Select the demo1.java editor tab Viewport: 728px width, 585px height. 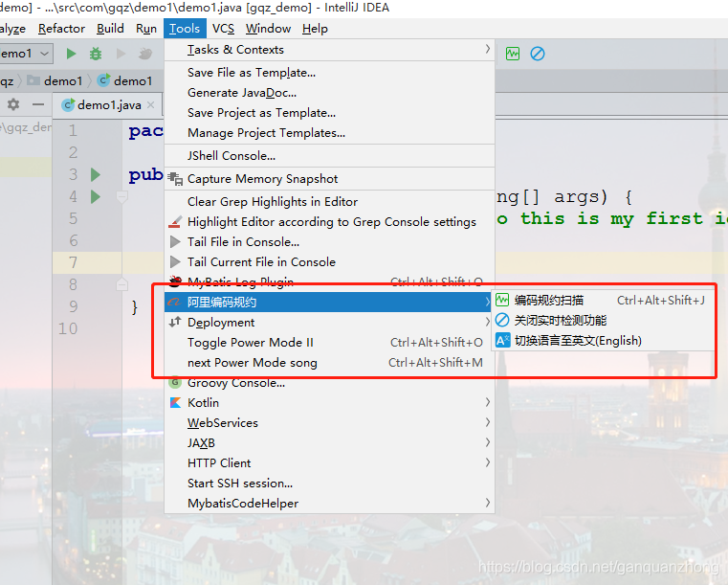coord(109,105)
